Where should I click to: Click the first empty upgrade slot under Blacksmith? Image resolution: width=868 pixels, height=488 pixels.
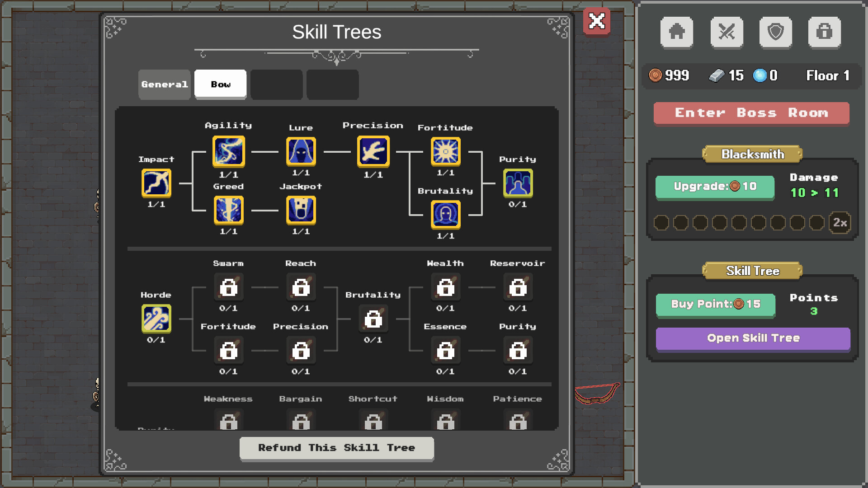coord(661,222)
